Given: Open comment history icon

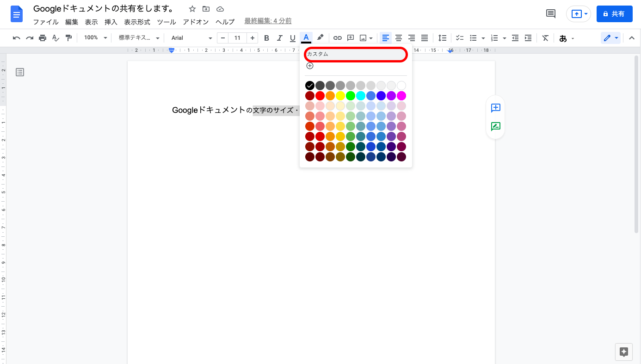Looking at the screenshot, I should click(x=551, y=14).
